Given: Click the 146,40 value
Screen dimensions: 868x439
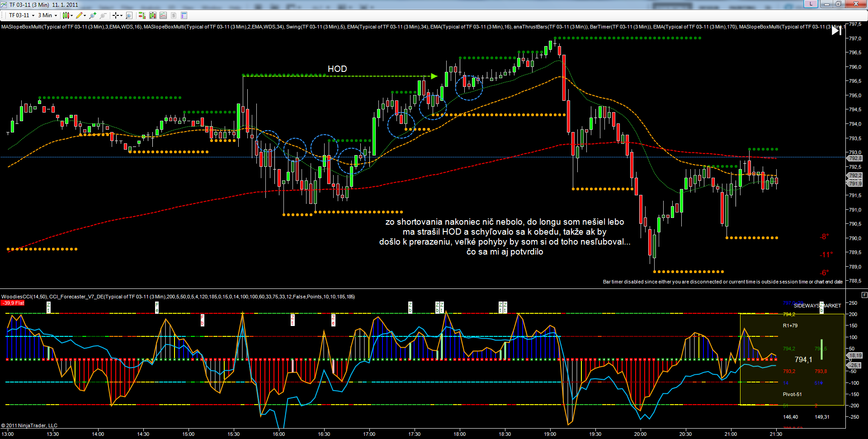Looking at the screenshot, I should tap(790, 417).
